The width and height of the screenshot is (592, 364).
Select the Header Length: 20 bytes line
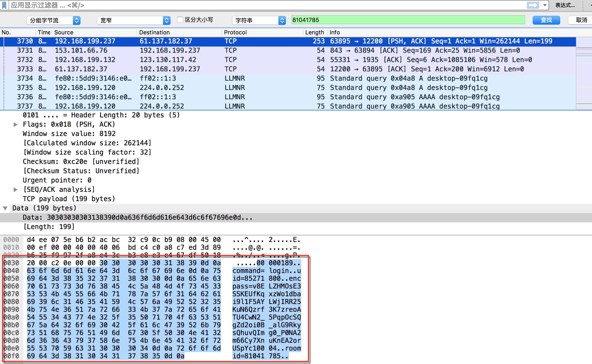click(101, 115)
